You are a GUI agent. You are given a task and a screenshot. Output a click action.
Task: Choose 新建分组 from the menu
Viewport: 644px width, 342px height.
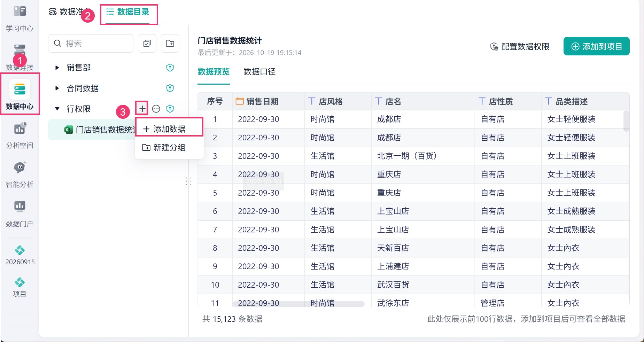169,148
